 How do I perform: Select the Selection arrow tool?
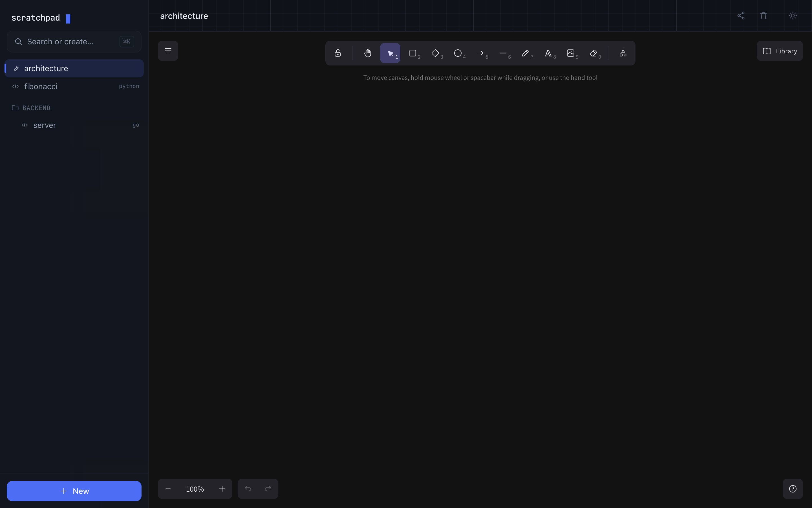[x=390, y=53]
